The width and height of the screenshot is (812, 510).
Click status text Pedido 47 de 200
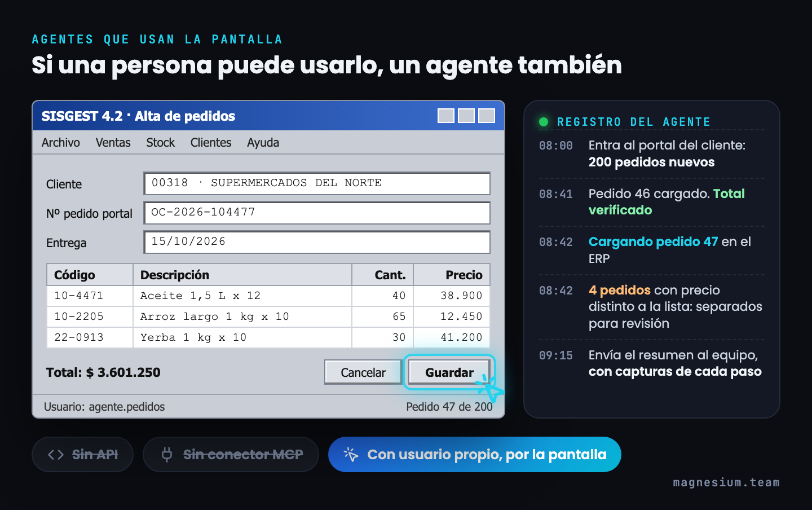(449, 407)
